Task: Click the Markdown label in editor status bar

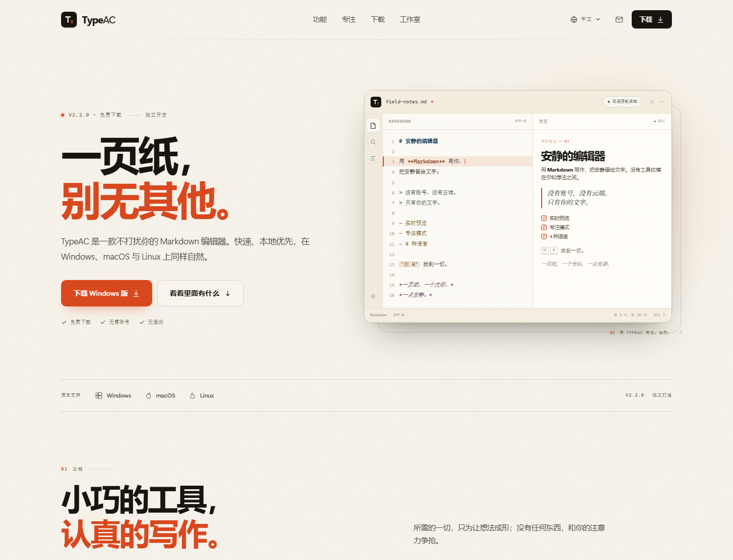Action: pos(378,315)
